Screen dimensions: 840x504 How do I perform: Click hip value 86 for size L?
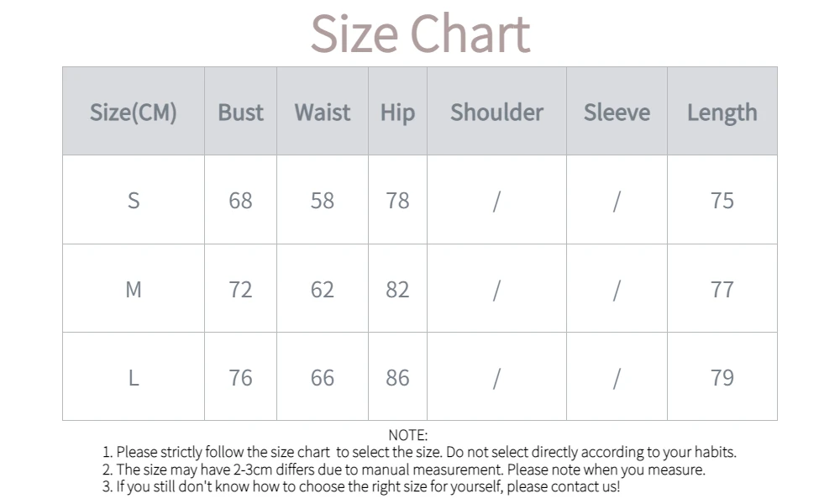click(397, 378)
